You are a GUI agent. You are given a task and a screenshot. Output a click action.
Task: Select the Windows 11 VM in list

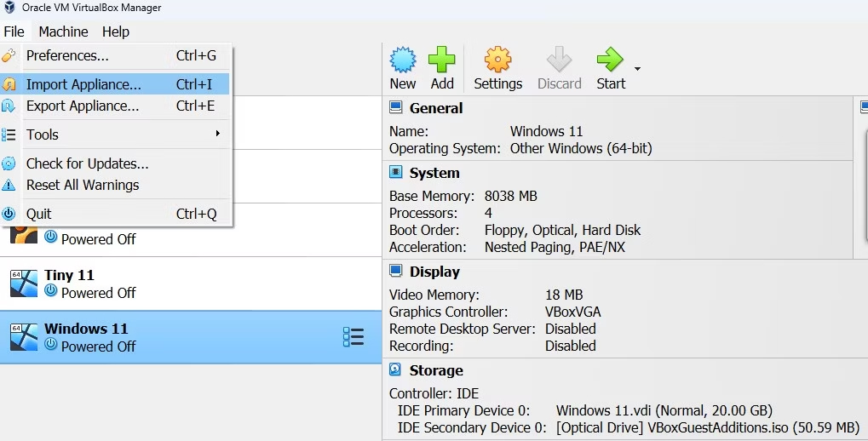[x=170, y=337]
